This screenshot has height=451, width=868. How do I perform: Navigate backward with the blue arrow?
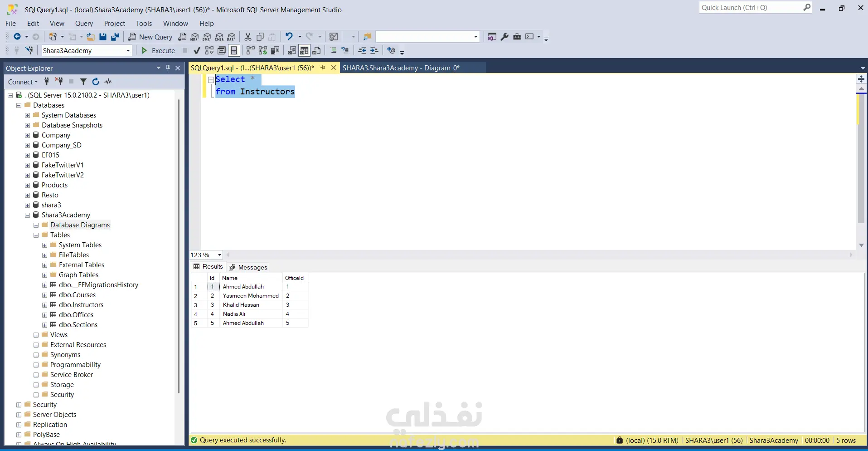(x=17, y=37)
